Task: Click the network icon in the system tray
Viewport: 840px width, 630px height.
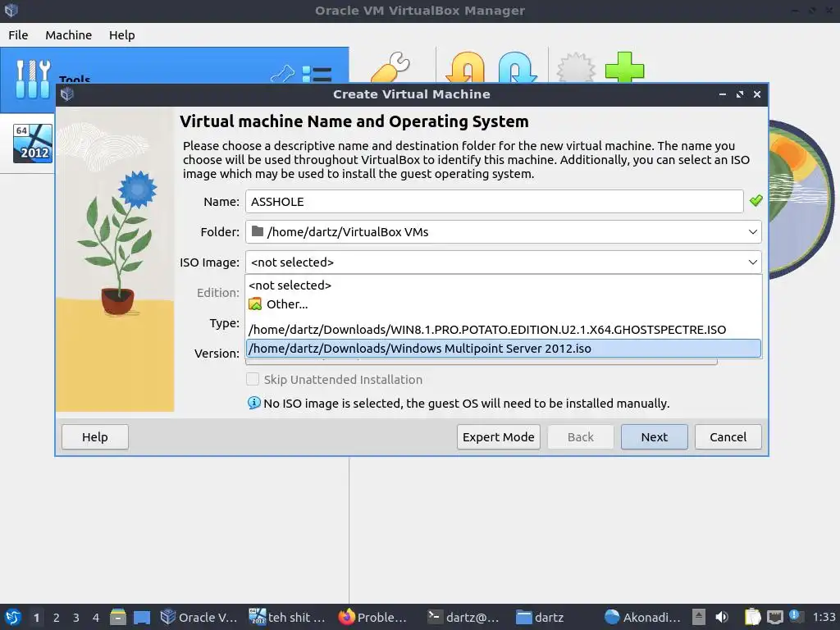Action: click(x=774, y=617)
